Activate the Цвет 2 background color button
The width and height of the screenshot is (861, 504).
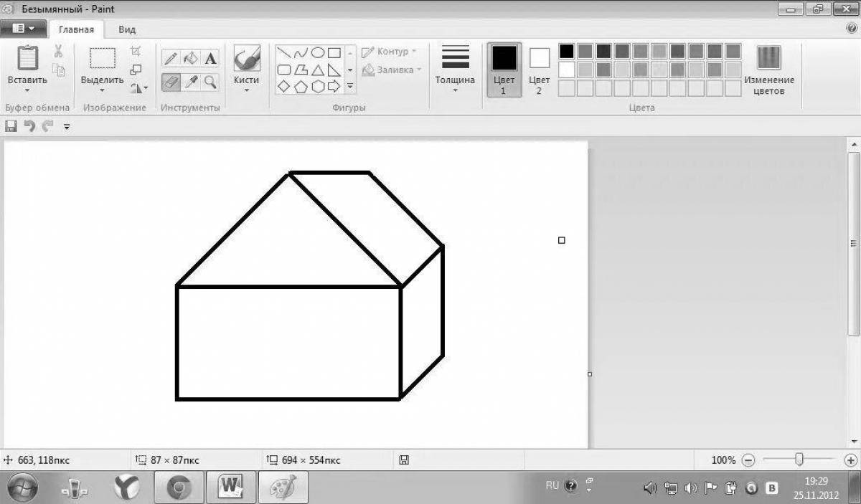click(539, 70)
